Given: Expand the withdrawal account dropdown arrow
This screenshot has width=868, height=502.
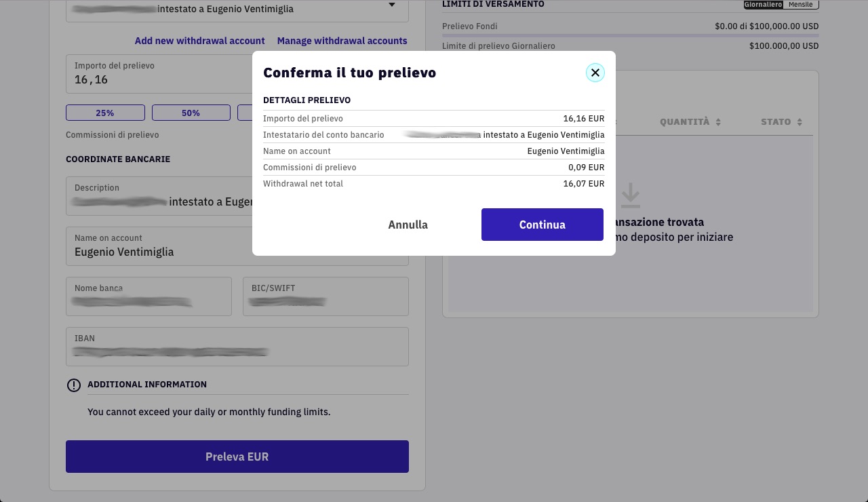Looking at the screenshot, I should pos(392,5).
